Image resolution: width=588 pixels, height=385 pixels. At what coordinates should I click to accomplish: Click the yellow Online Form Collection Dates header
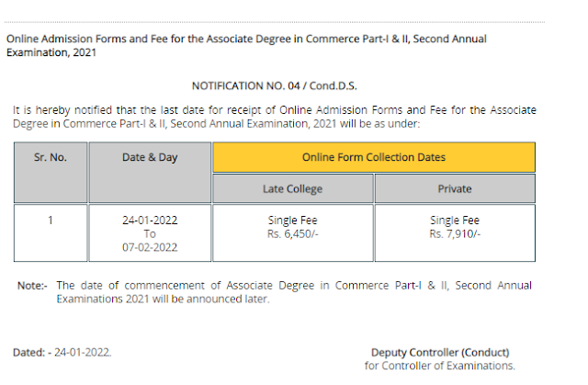[x=373, y=157]
